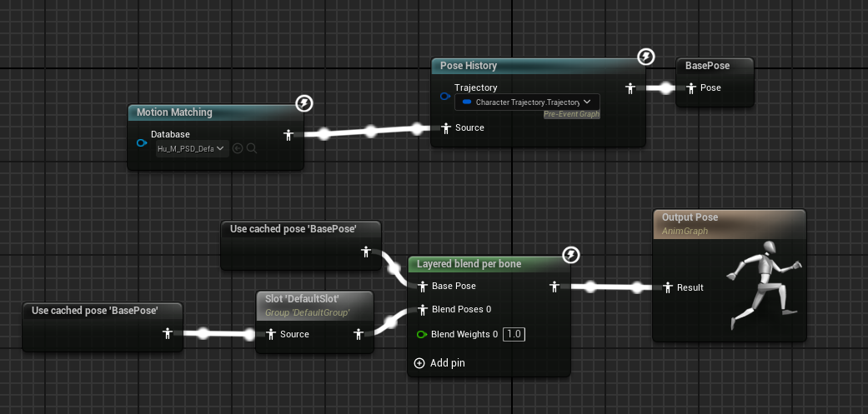Click the AnimGraph subtitle on Output Pose node
The height and width of the screenshot is (414, 868).
(685, 231)
